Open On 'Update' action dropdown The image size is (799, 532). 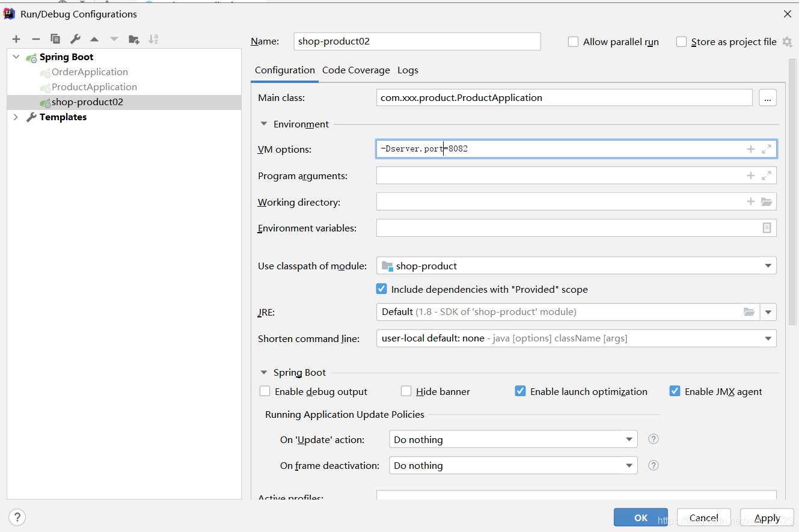pyautogui.click(x=513, y=439)
